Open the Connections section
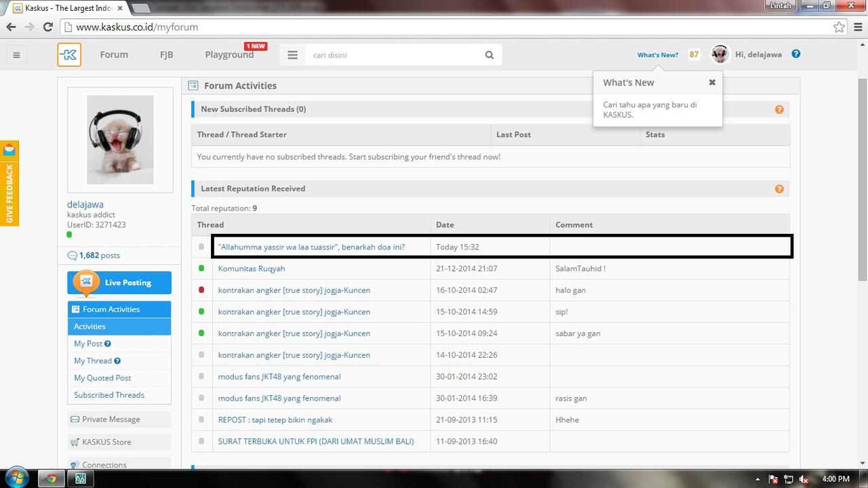Viewport: 868px width, 488px height. tap(119, 464)
